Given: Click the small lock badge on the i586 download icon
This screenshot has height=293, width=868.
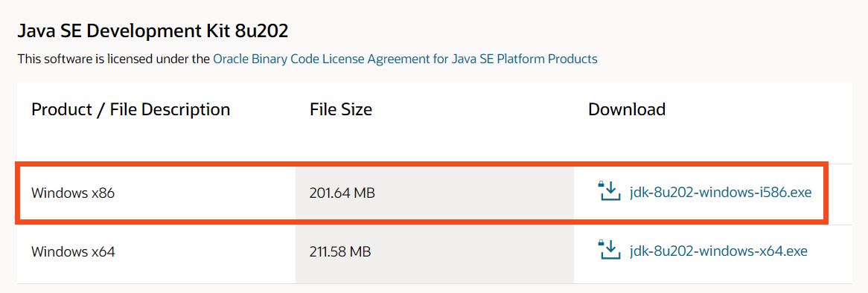Looking at the screenshot, I should pyautogui.click(x=601, y=184).
